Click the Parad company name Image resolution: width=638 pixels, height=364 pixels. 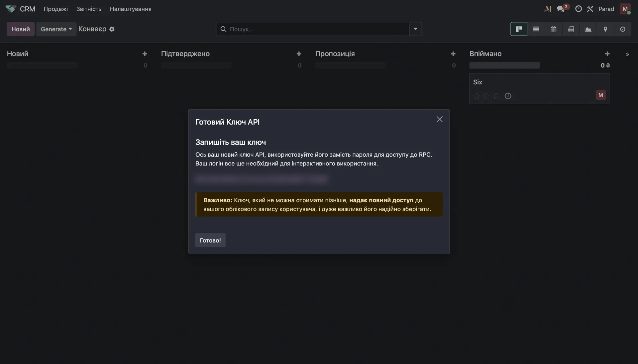click(x=606, y=9)
